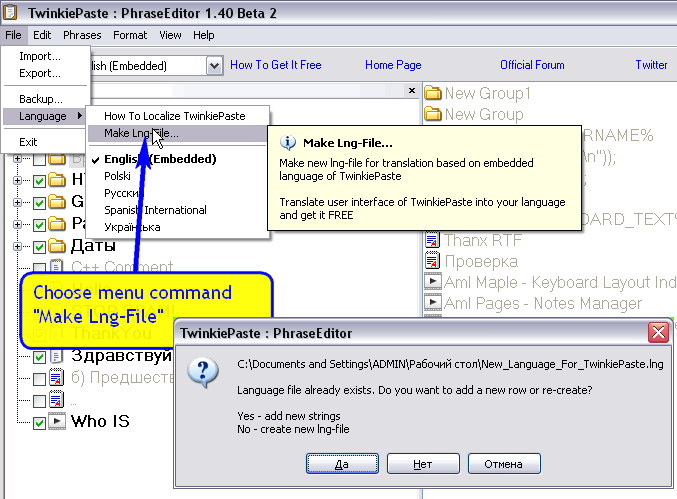The width and height of the screenshot is (677, 499).
Task: Toggle checkbox of Здравствуй phrase
Action: (x=39, y=357)
